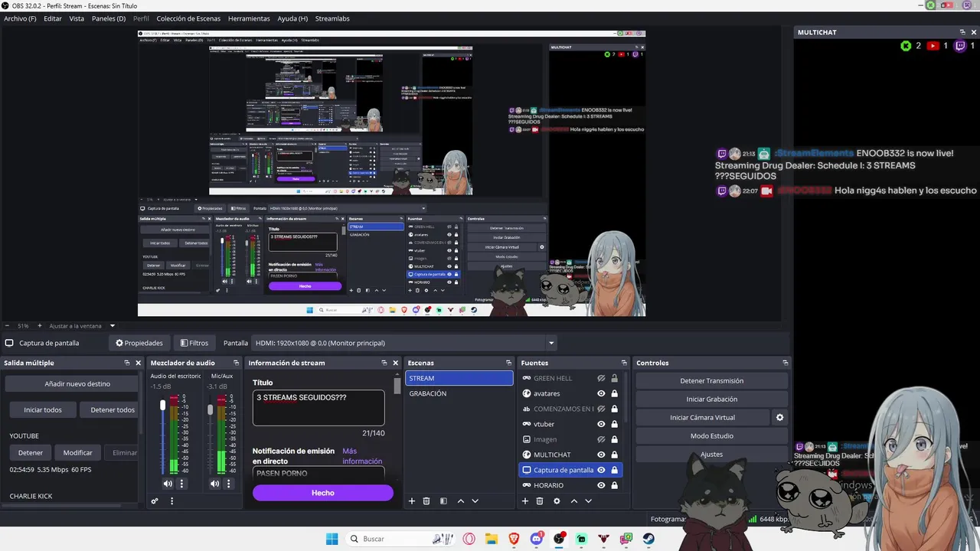The height and width of the screenshot is (551, 980).
Task: Zoom out preview with minus icon
Action: pyautogui.click(x=7, y=326)
